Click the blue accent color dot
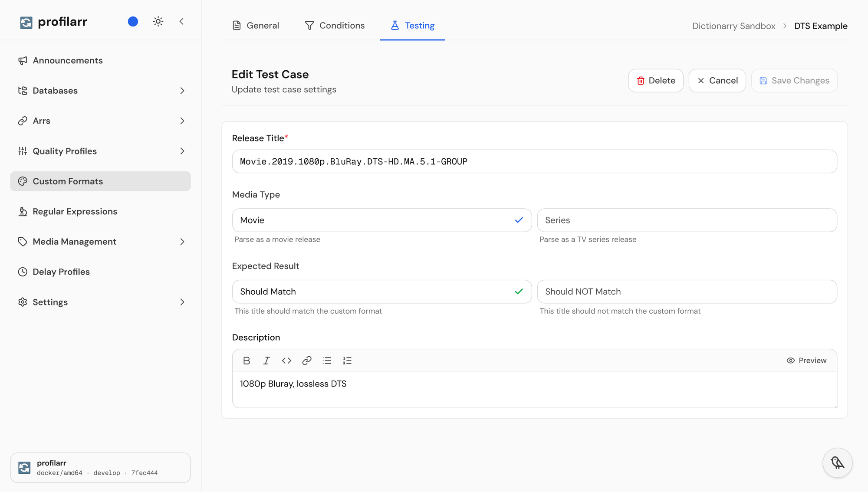The image size is (868, 492). point(133,21)
